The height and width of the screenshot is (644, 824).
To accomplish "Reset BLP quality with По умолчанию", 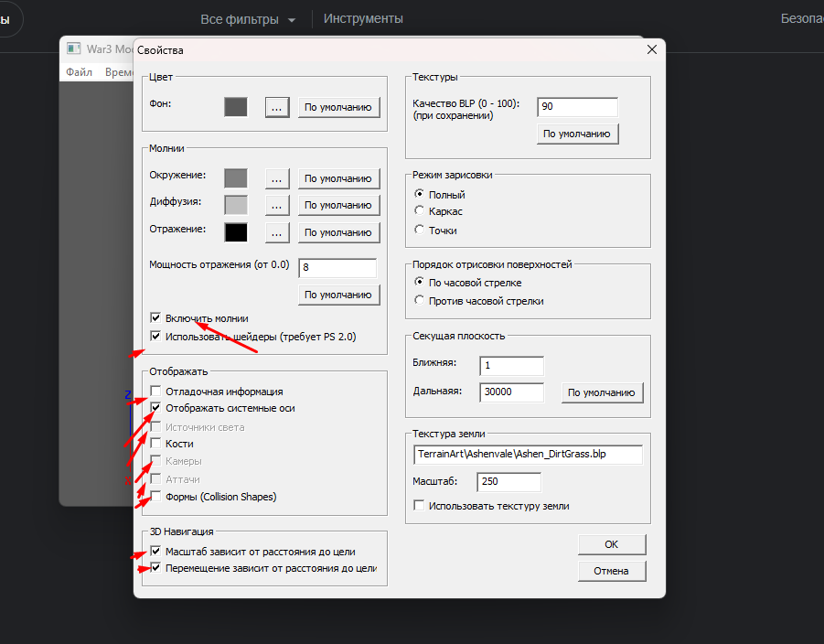I will click(x=577, y=134).
